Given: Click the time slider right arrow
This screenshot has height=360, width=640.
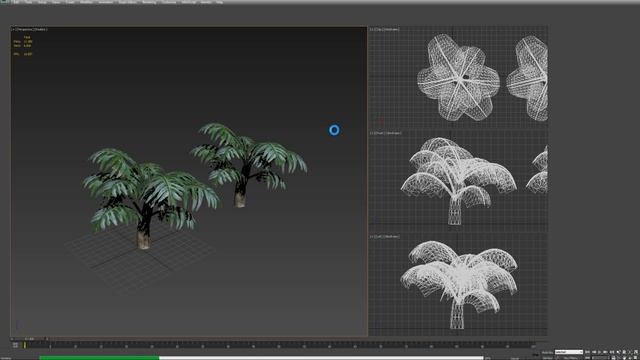Looking at the screenshot, I should 47,339.
